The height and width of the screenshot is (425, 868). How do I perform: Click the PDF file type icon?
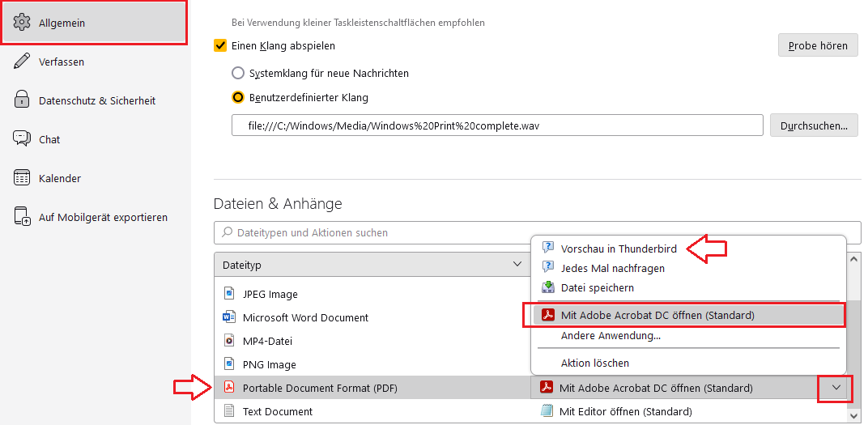click(x=228, y=388)
